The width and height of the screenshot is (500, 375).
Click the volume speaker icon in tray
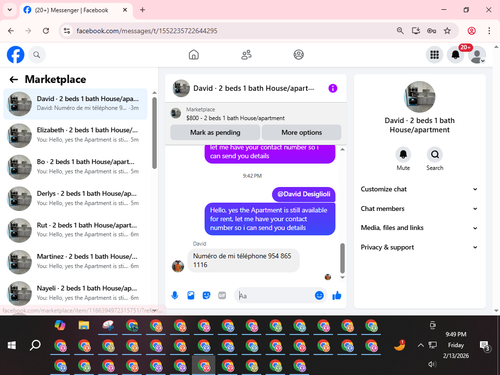pos(432,364)
